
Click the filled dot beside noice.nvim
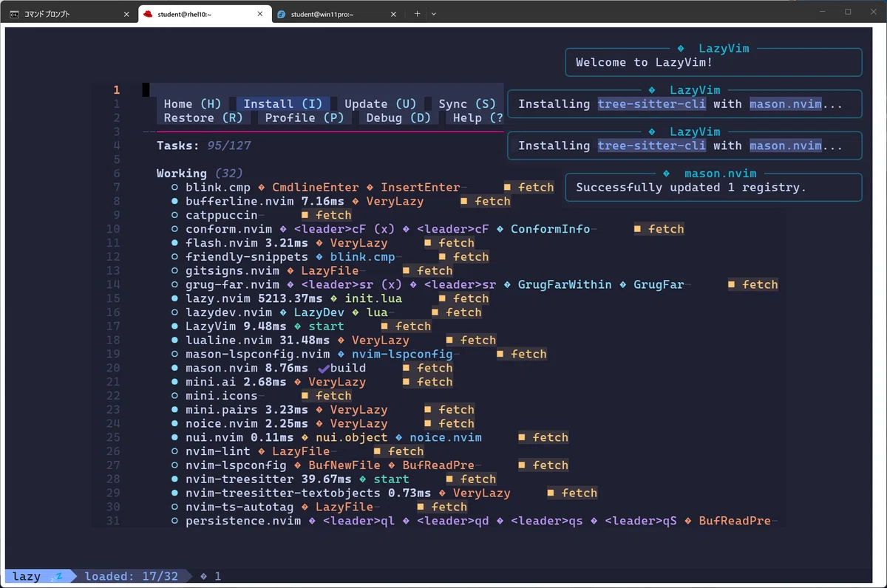click(x=174, y=424)
